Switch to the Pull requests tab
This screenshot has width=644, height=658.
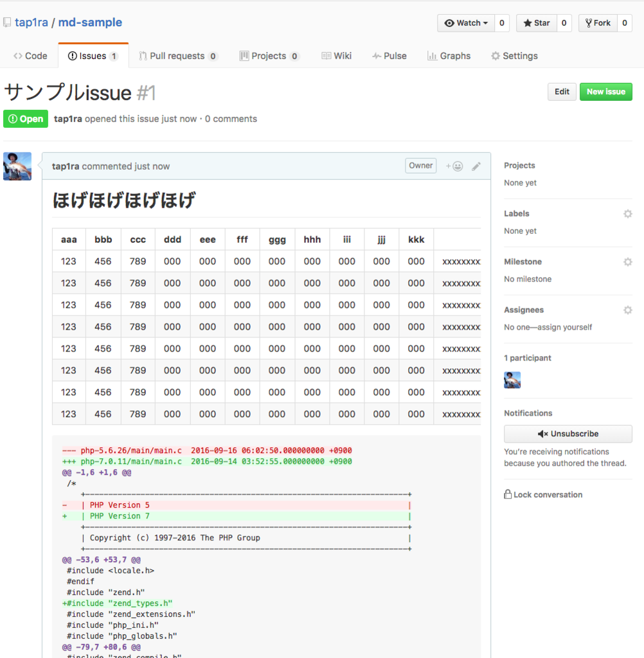point(179,56)
